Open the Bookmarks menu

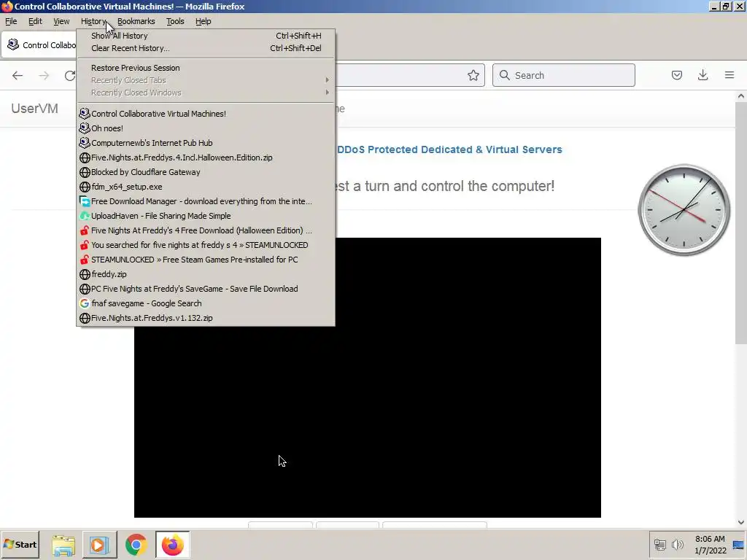point(136,21)
